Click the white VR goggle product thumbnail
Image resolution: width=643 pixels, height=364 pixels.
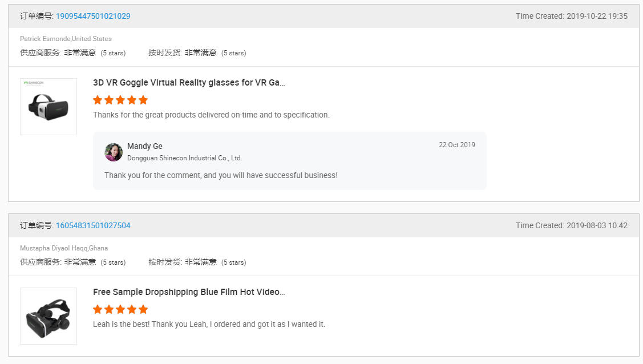click(48, 107)
